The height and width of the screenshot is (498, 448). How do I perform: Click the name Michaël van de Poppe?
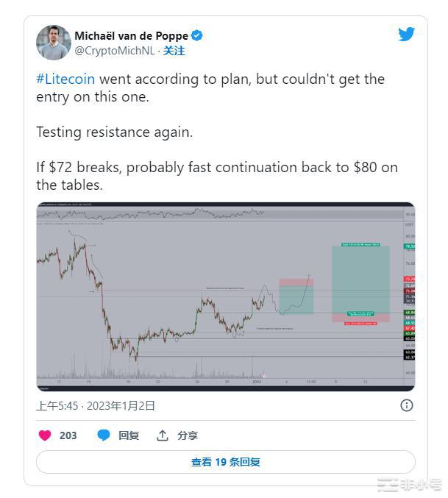(x=131, y=35)
